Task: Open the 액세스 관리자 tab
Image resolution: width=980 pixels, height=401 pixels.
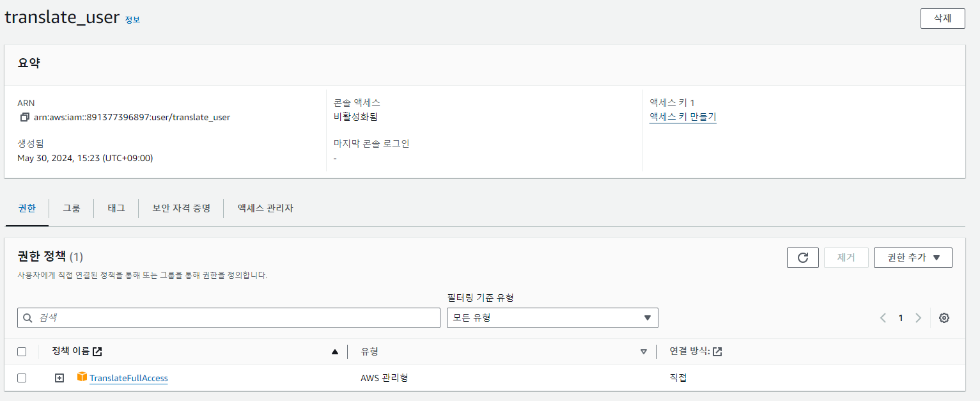Action: click(x=265, y=208)
